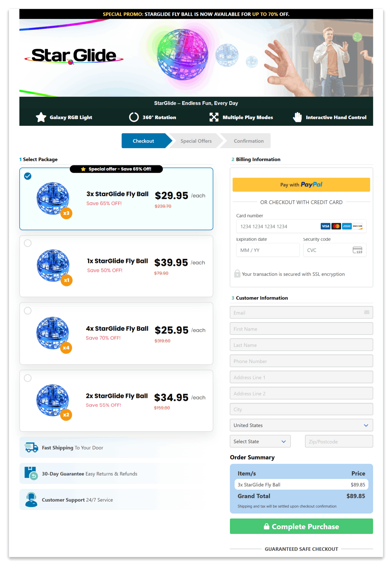Click the Email field
392x566 pixels.
(x=301, y=312)
